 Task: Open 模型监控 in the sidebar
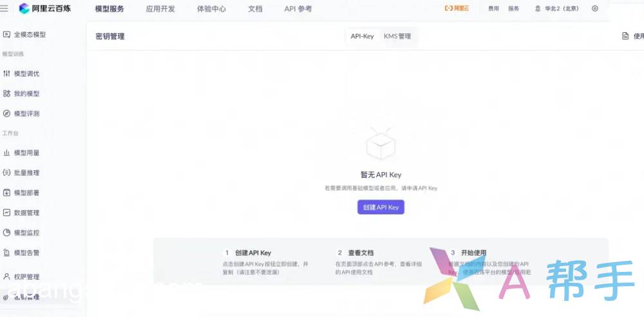coord(26,233)
